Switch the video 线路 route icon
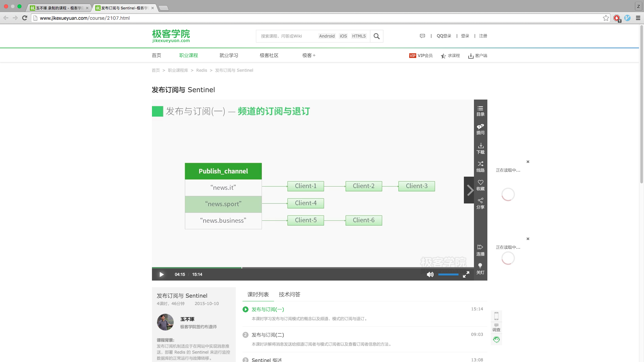Screen dimensions: 644x362 pyautogui.click(x=480, y=166)
